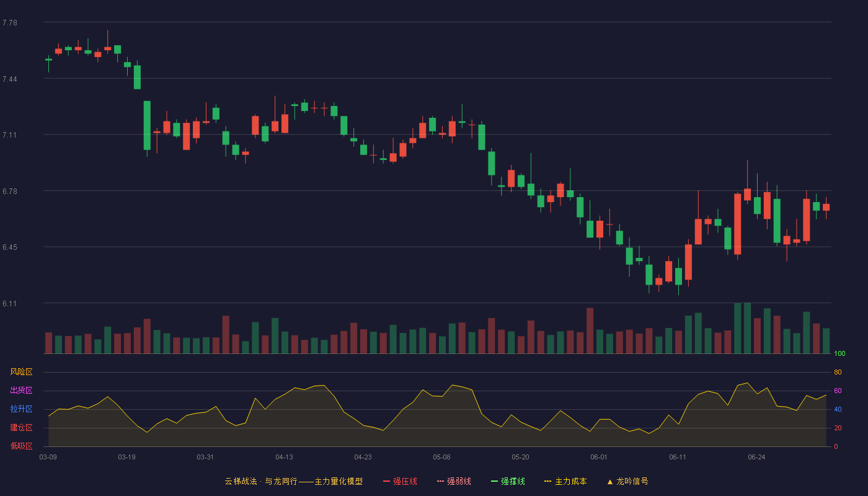868x496 pixels.
Task: Click the 05-08 date label
Action: [x=441, y=457]
